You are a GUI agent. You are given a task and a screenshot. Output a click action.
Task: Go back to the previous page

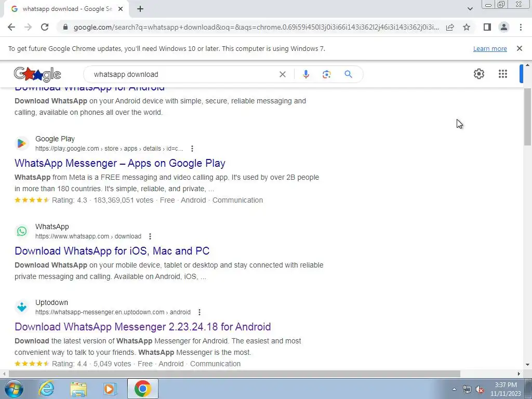coord(11,27)
